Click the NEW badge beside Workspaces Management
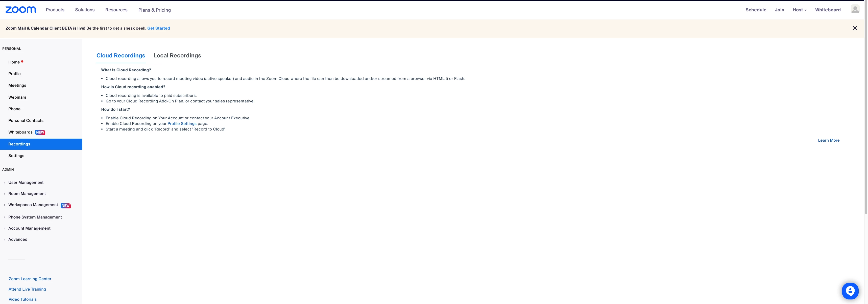 pyautogui.click(x=66, y=205)
